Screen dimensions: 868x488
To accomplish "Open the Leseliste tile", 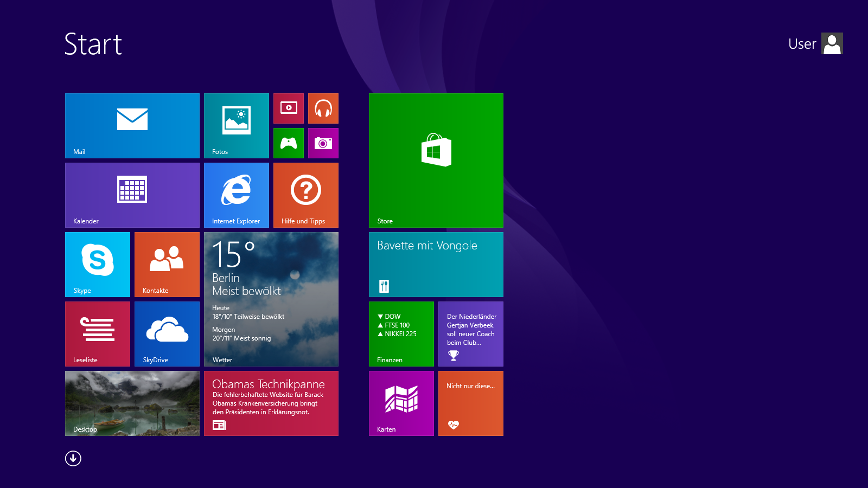I will tap(98, 334).
